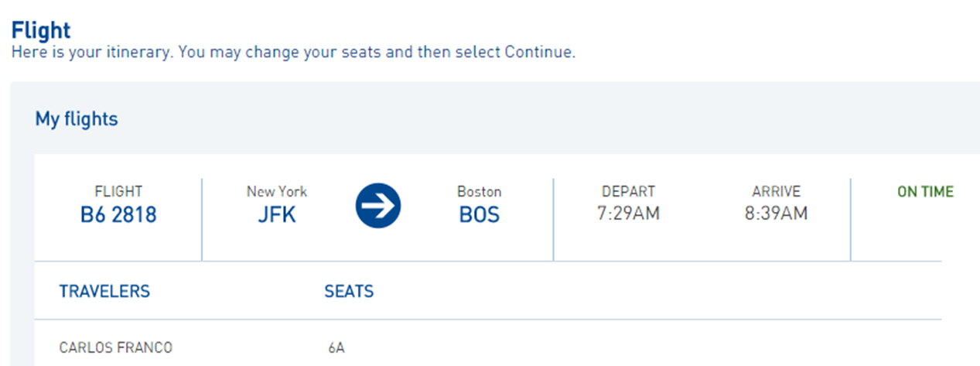Click the JFK airport code
This screenshot has width=980, height=366.
277,214
